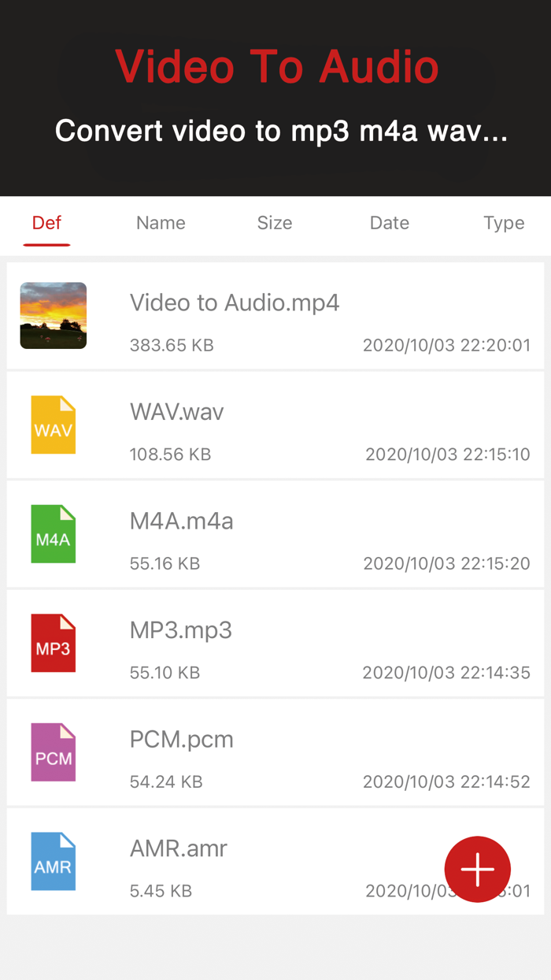Open the WAV.wav yellow file icon

53,425
